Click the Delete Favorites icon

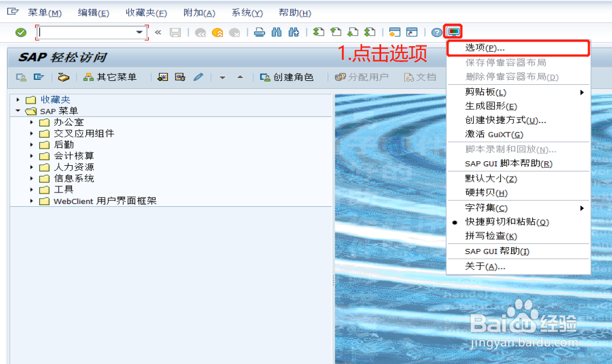tap(180, 77)
